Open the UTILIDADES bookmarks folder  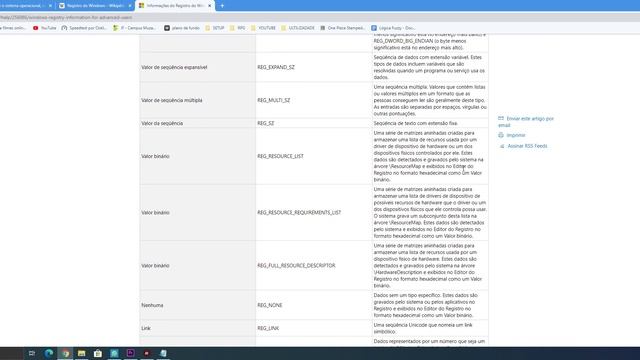[298, 28]
